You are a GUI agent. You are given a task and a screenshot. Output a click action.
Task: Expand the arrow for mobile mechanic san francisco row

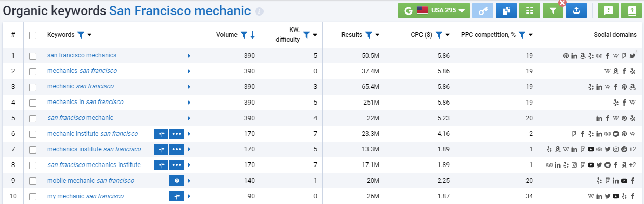[189, 181]
